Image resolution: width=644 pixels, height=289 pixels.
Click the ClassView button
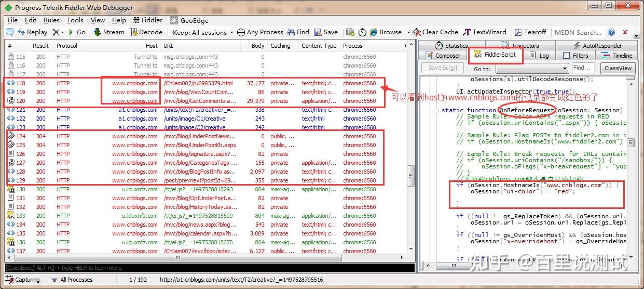pos(618,68)
